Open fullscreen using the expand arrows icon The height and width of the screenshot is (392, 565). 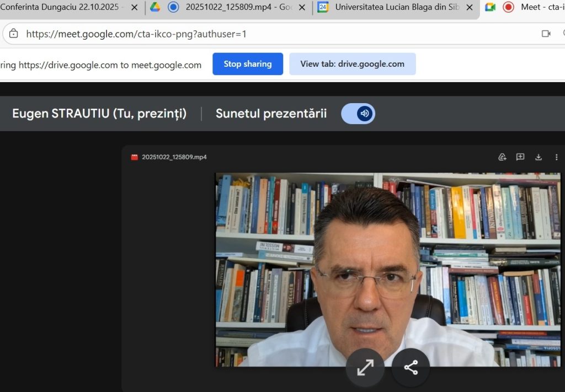coord(365,368)
